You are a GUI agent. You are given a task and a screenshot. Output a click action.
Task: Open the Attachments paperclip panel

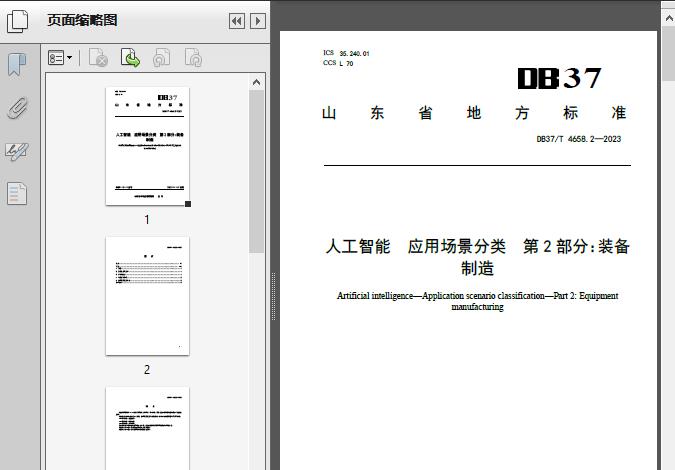[x=17, y=108]
